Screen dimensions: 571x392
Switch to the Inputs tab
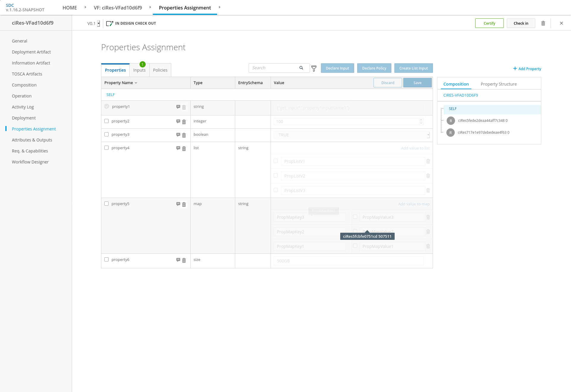point(139,70)
